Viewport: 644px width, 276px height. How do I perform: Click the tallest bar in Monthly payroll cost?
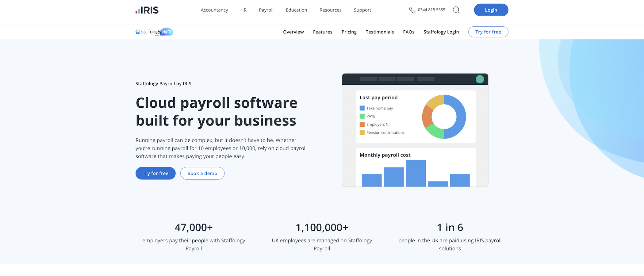click(x=416, y=173)
